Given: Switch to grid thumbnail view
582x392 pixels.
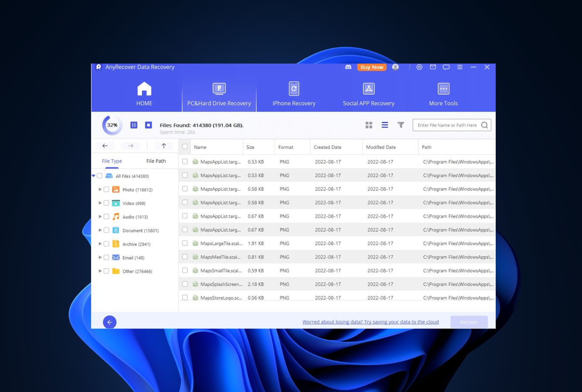Looking at the screenshot, I should tap(369, 125).
